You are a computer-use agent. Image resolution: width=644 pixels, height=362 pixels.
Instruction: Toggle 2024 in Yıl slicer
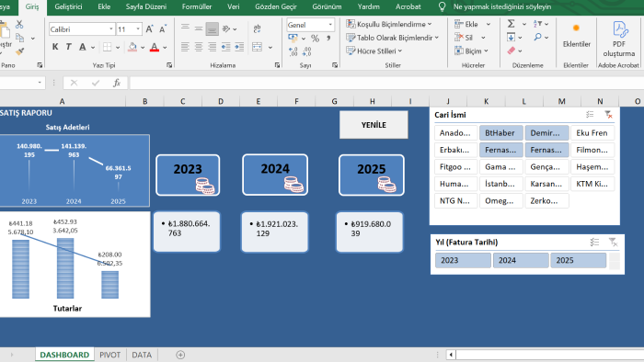[x=521, y=260]
